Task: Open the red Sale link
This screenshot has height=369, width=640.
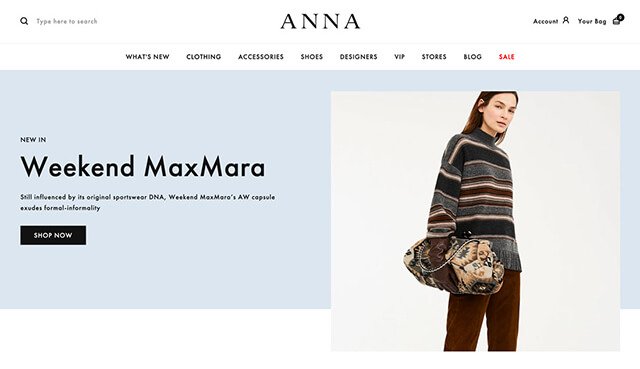Action: 507,57
